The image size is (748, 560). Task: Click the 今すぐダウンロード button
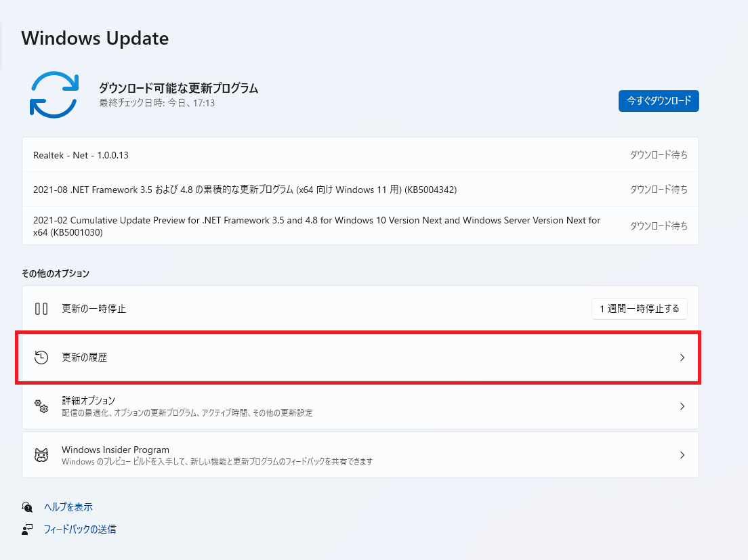(659, 101)
